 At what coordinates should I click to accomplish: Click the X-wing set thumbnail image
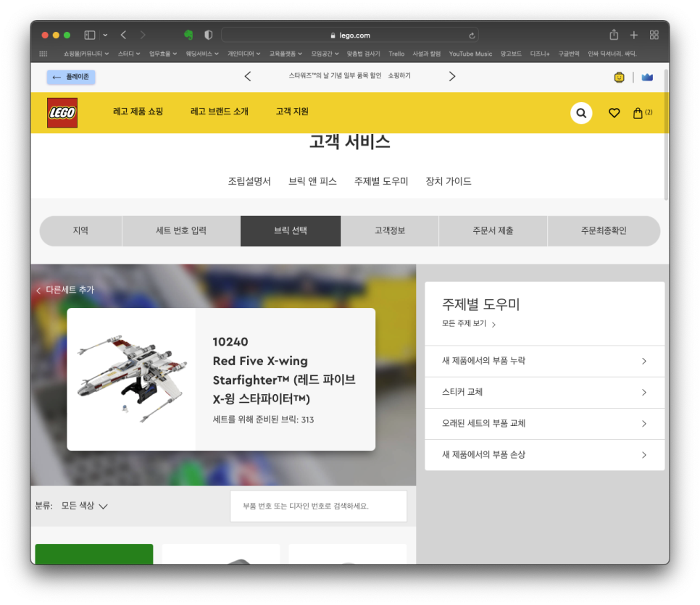(131, 379)
